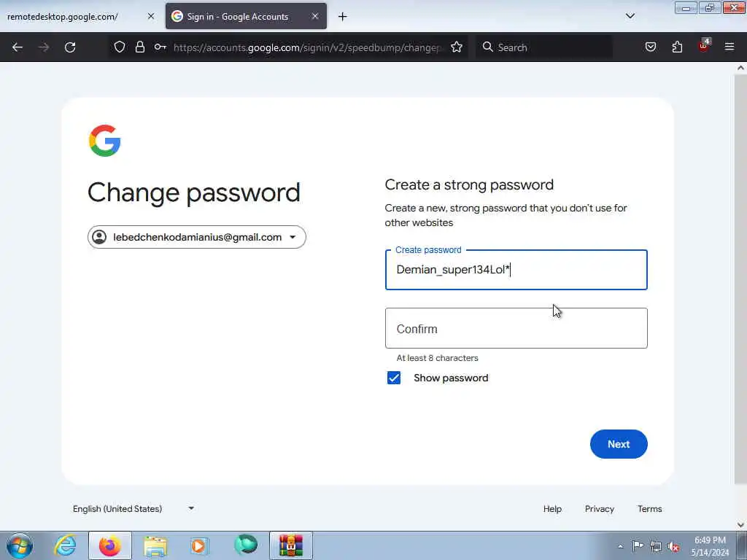Image resolution: width=747 pixels, height=560 pixels.
Task: Open the Privacy link
Action: 600,508
